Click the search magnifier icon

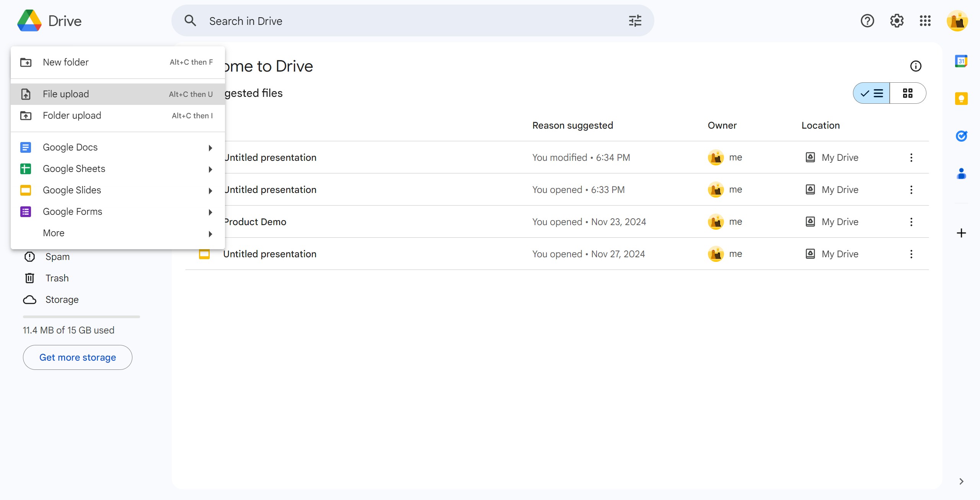tap(190, 21)
